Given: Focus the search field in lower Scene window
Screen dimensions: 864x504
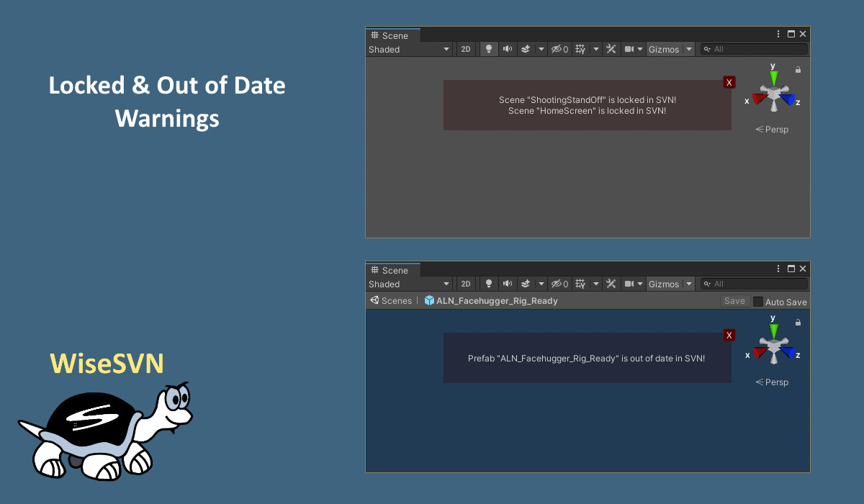Looking at the screenshot, I should 754,284.
